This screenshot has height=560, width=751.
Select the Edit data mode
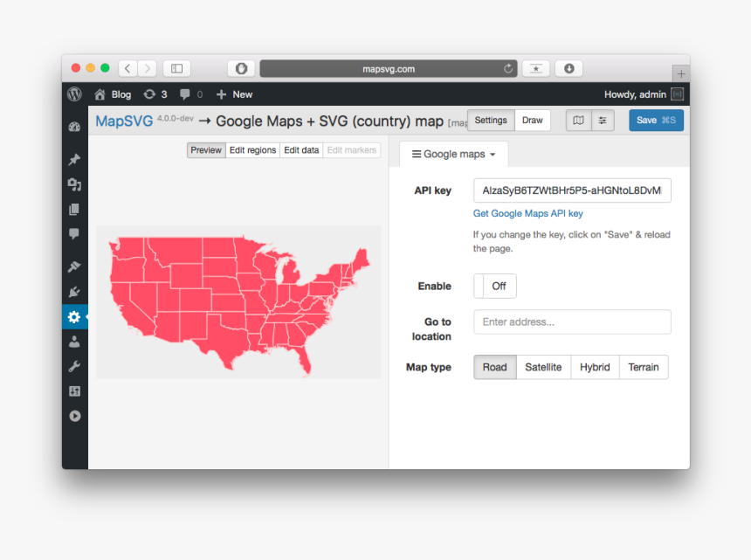(x=301, y=150)
